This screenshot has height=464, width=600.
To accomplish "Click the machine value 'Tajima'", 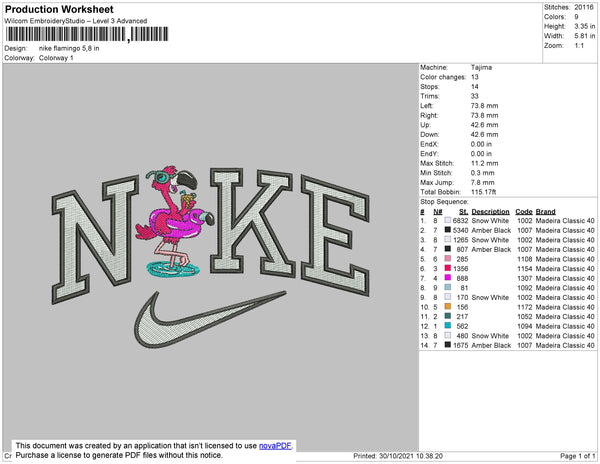I will tap(481, 67).
